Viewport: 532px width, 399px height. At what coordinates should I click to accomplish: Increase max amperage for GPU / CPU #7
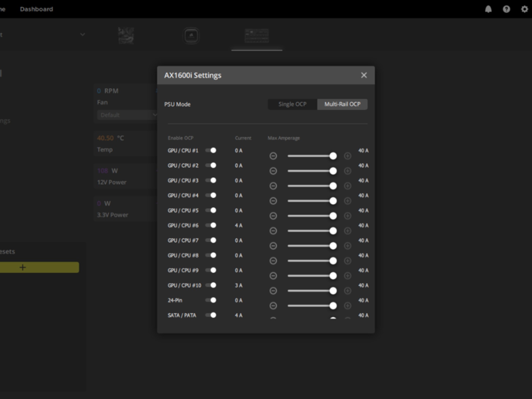pyautogui.click(x=348, y=246)
